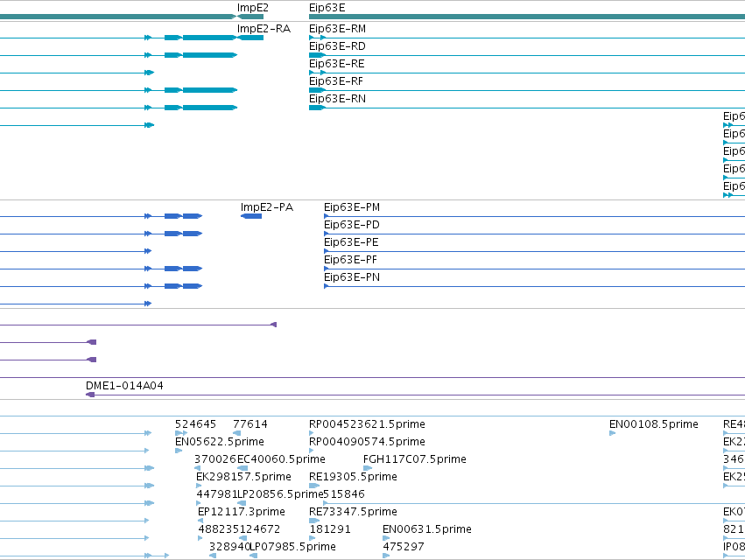
Task: Choose the Eip63E-PN protein label
Action: click(x=352, y=277)
